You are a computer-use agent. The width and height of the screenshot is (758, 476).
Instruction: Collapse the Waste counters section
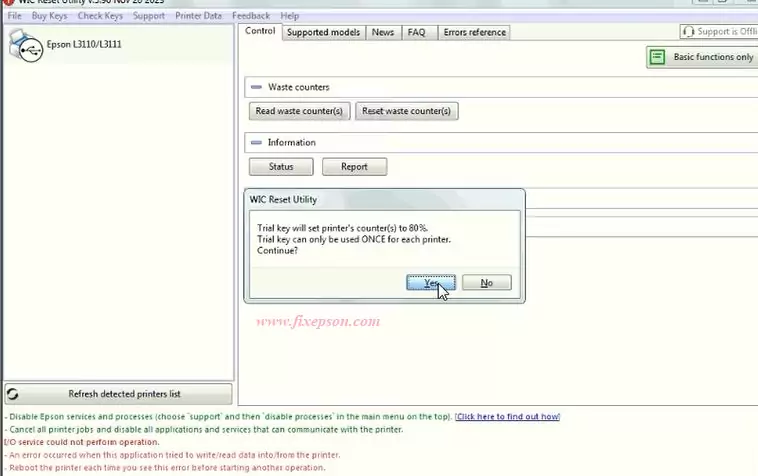coord(257,88)
